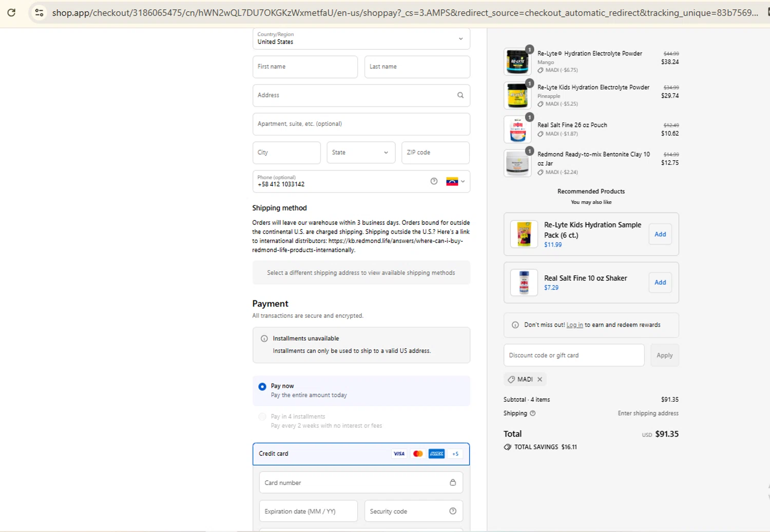Click the Last name field
The width and height of the screenshot is (770, 532).
pyautogui.click(x=417, y=67)
